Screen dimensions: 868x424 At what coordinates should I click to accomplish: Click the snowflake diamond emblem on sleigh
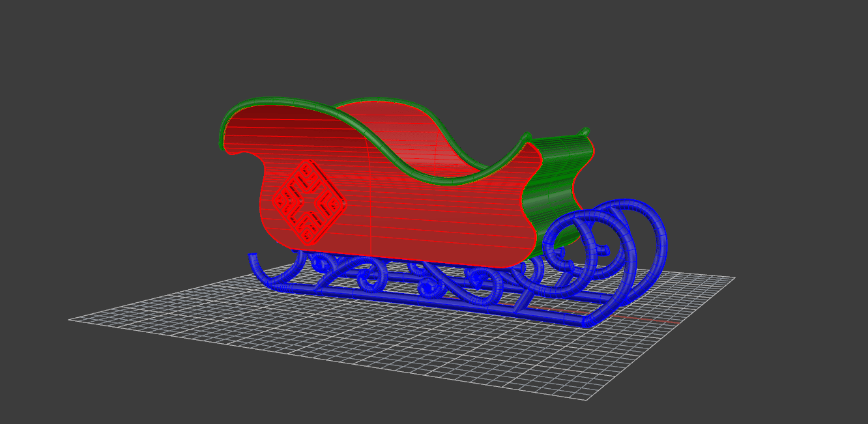click(308, 202)
